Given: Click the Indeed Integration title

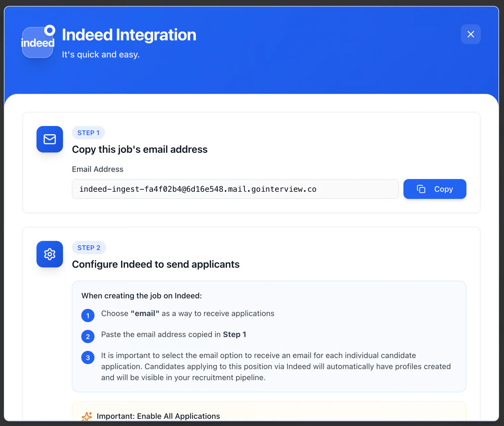Looking at the screenshot, I should pyautogui.click(x=129, y=35).
